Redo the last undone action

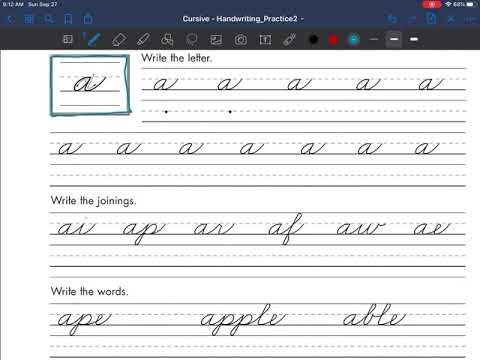pyautogui.click(x=412, y=20)
